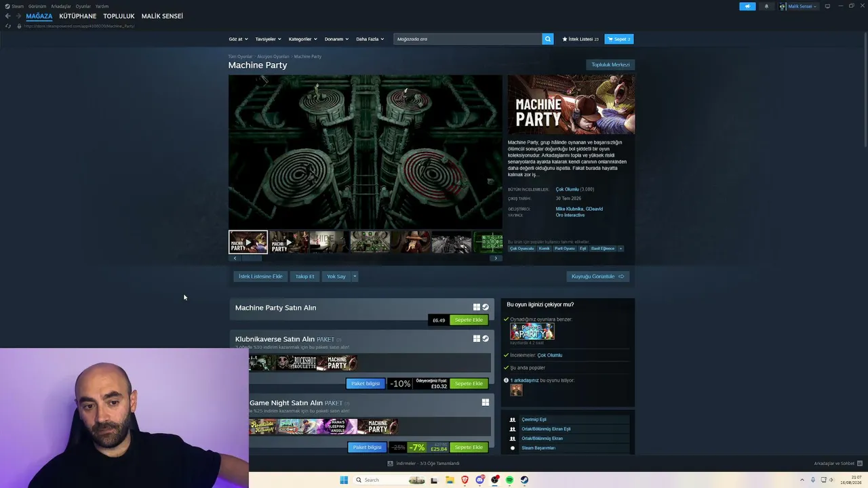Click the screenshot strip scrollbar handle
Viewport: 868px width, 488px height.
(252, 258)
